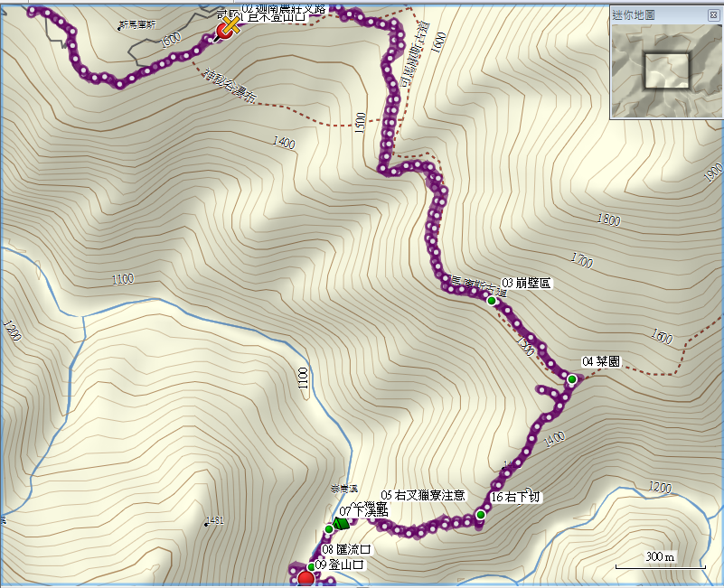The image size is (724, 588).
Task: Click the mini map viewport rectangle
Action: click(x=666, y=70)
